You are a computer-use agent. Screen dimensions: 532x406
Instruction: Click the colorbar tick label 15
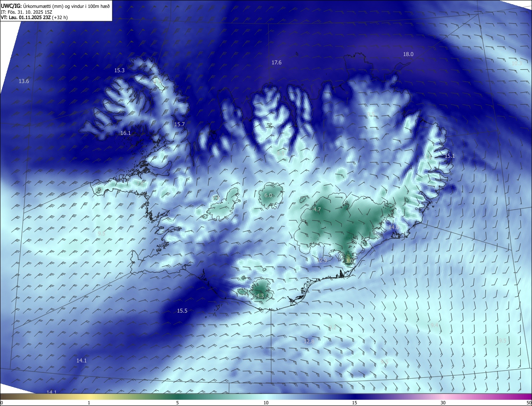tap(355, 403)
